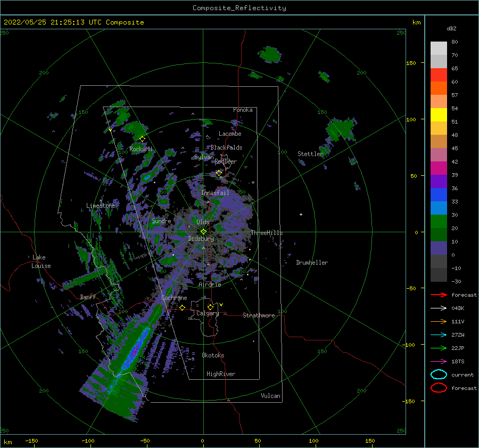The width and height of the screenshot is (479, 448).
Task: Click the Sundre label
Action: 162,221
